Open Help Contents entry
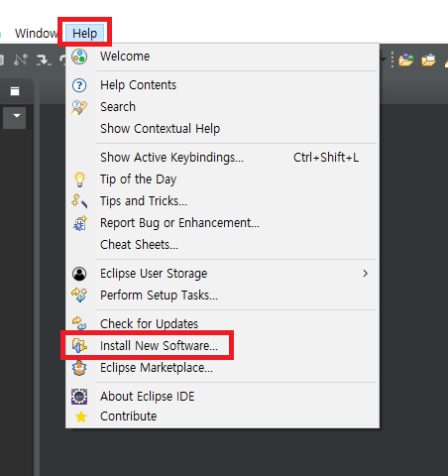This screenshot has width=448, height=476. point(222,85)
